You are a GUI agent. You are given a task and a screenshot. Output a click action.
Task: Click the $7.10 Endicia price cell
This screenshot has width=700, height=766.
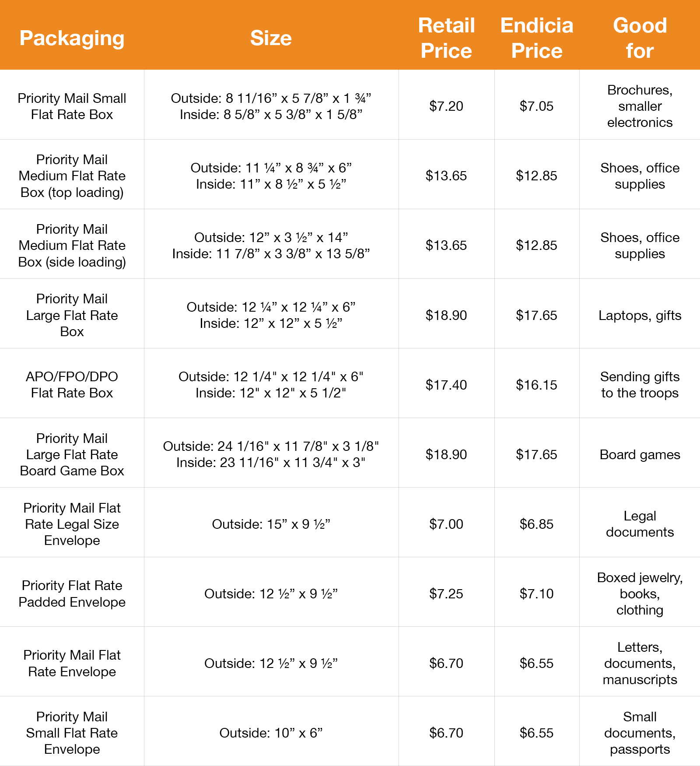(537, 594)
